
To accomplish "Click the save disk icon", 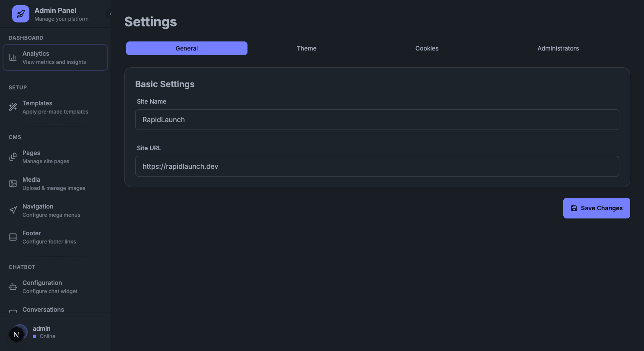I will click(x=574, y=208).
